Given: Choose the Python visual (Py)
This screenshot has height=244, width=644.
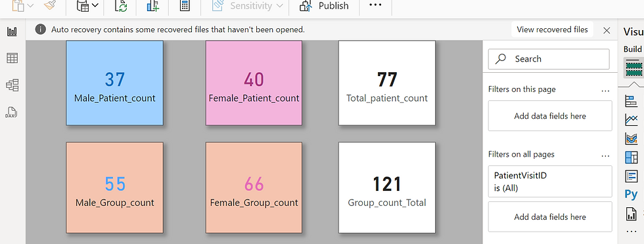Looking at the screenshot, I should 631,194.
